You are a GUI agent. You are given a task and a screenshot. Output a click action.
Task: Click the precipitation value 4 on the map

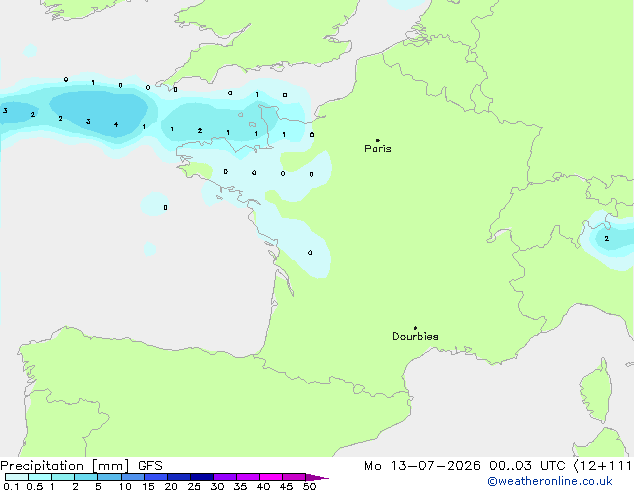pos(116,125)
